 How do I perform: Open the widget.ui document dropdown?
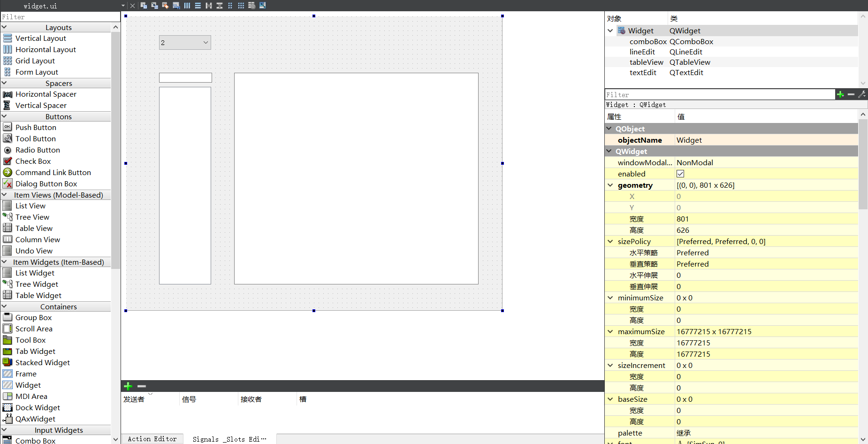coord(123,6)
